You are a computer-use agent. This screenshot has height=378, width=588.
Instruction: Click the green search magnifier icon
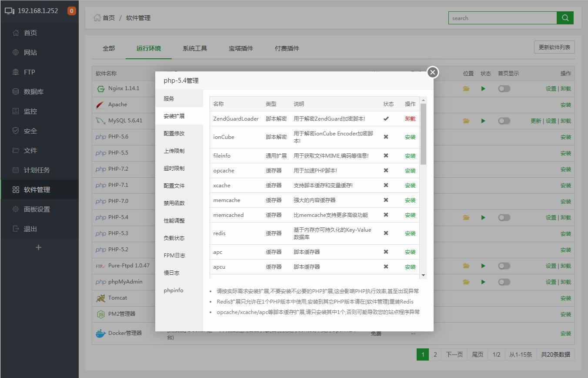[x=565, y=18]
